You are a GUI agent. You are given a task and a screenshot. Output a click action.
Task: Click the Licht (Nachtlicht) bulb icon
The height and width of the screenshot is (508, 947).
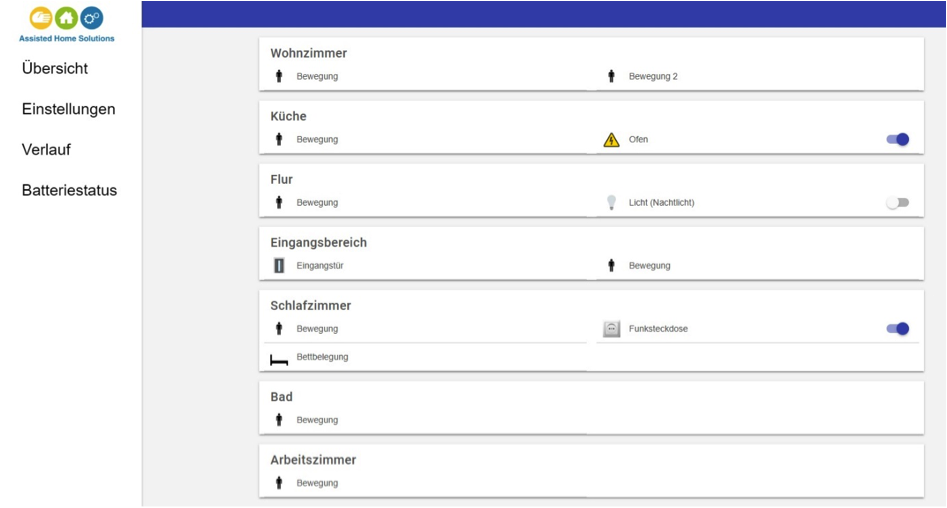click(x=611, y=202)
